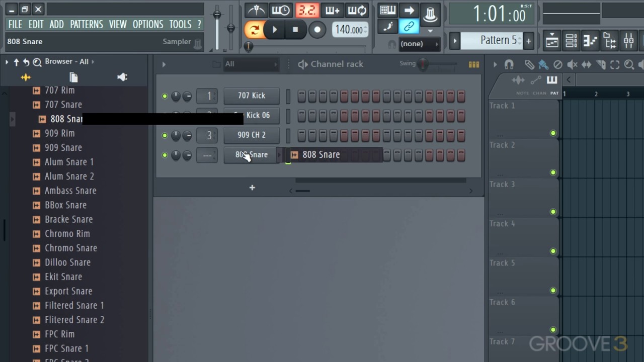644x362 pixels.
Task: Open the knob-shaped project picker icon
Action: (430, 14)
